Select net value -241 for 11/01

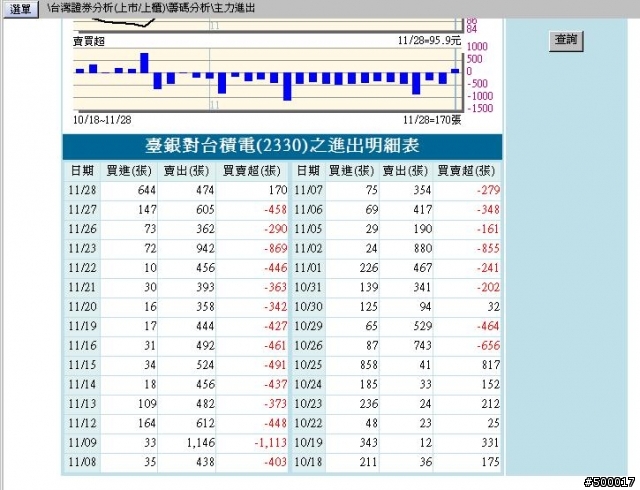(488, 268)
